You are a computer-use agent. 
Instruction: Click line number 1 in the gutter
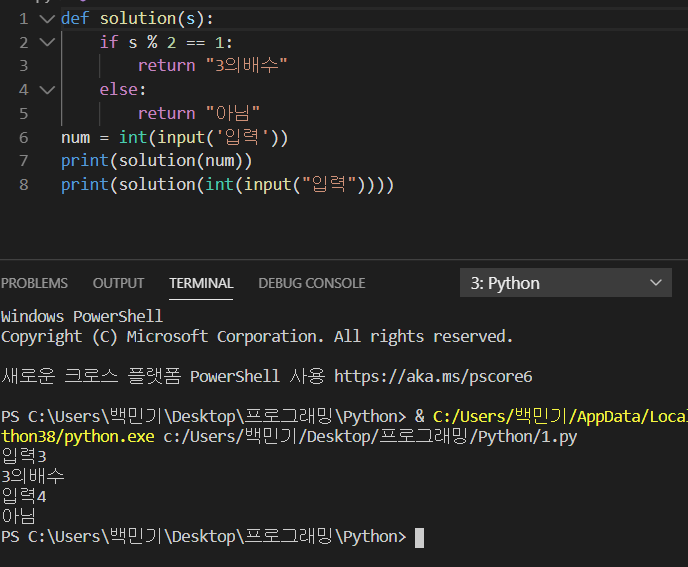[x=24, y=19]
